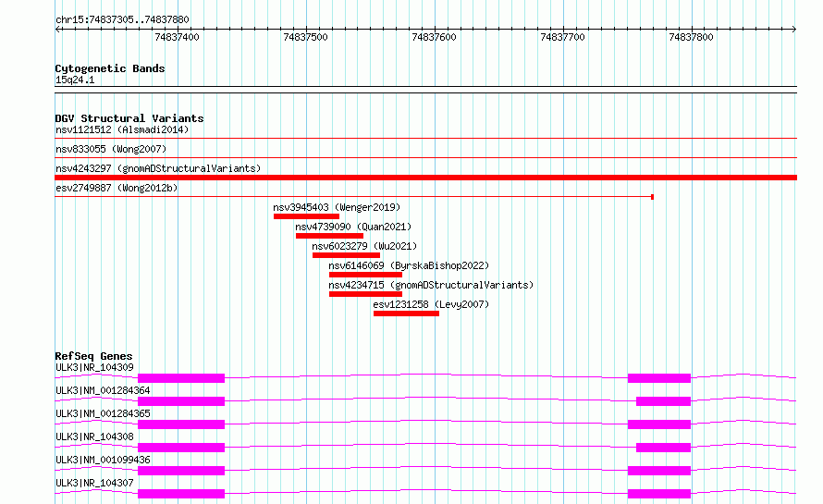Open transcript ULK3|NM_001099436 label
The height and width of the screenshot is (504, 823).
(103, 460)
